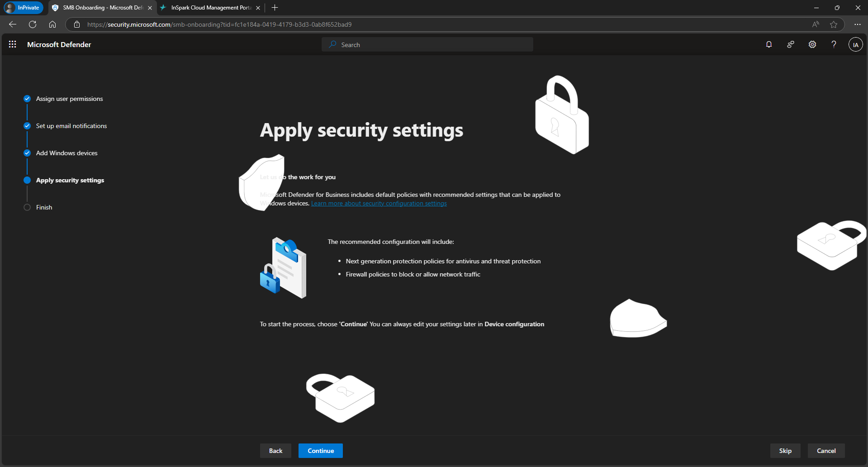View site information lock icon

[77, 24]
